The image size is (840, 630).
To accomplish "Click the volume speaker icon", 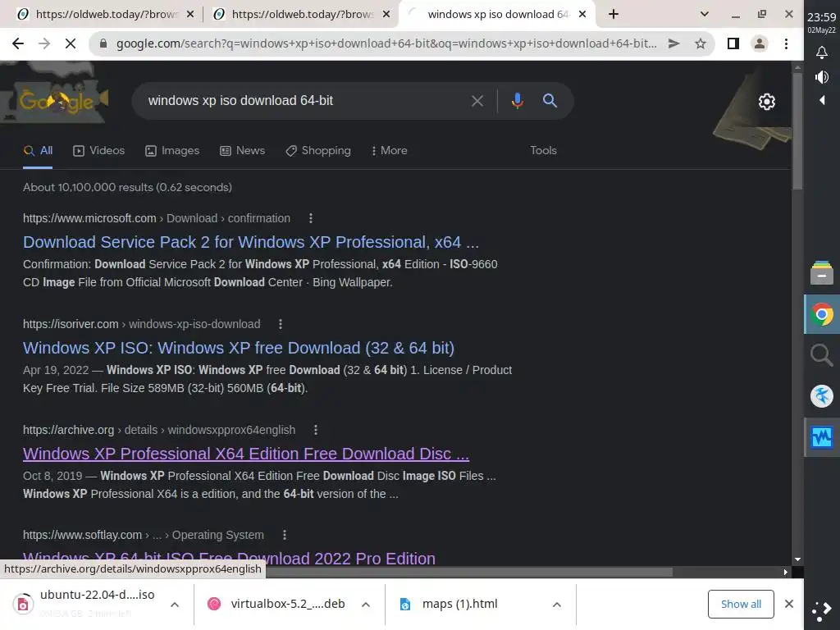I will coord(822,77).
